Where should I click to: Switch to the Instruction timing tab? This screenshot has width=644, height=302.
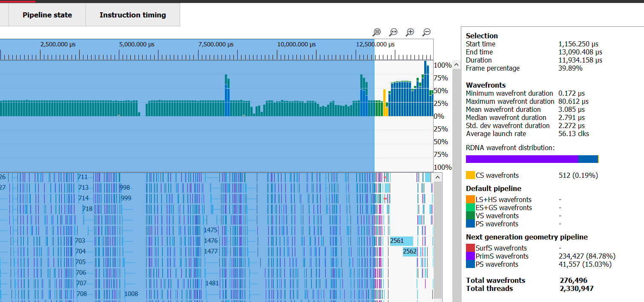pyautogui.click(x=132, y=15)
